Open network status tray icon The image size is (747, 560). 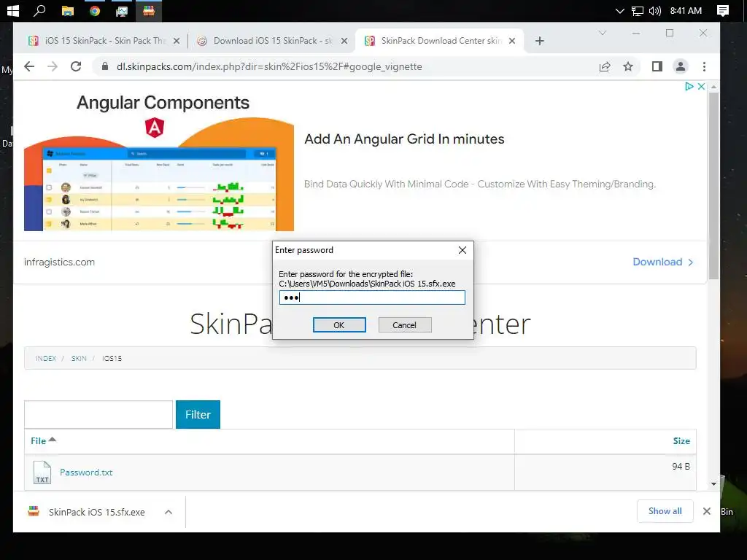637,11
